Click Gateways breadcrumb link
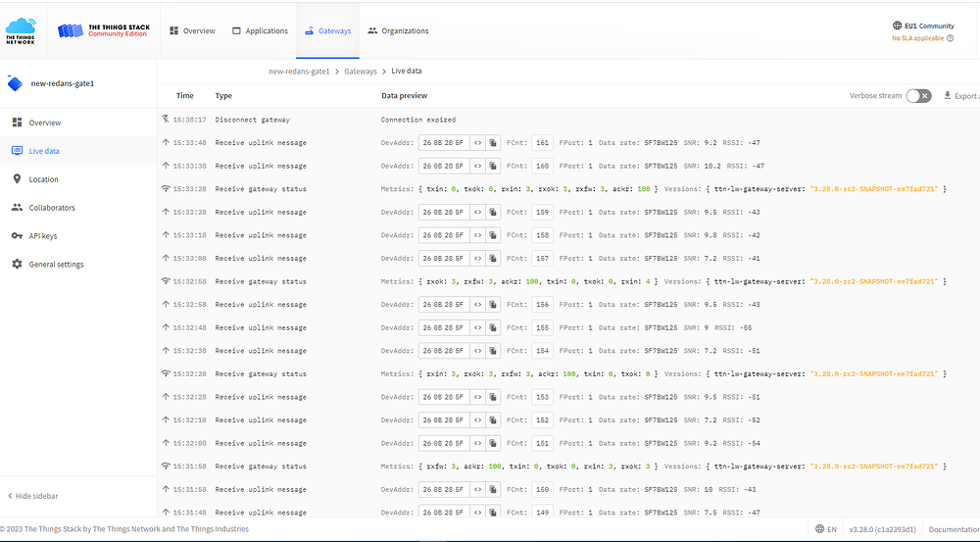Viewport: 980px width, 542px height. click(361, 72)
